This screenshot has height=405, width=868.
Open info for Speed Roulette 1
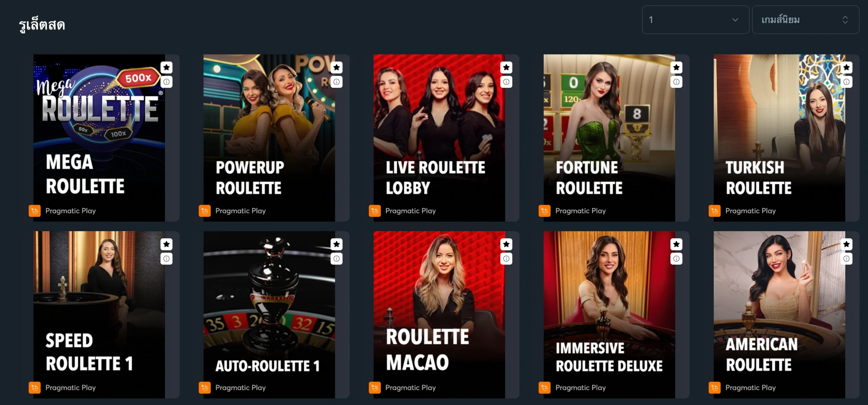pyautogui.click(x=166, y=259)
